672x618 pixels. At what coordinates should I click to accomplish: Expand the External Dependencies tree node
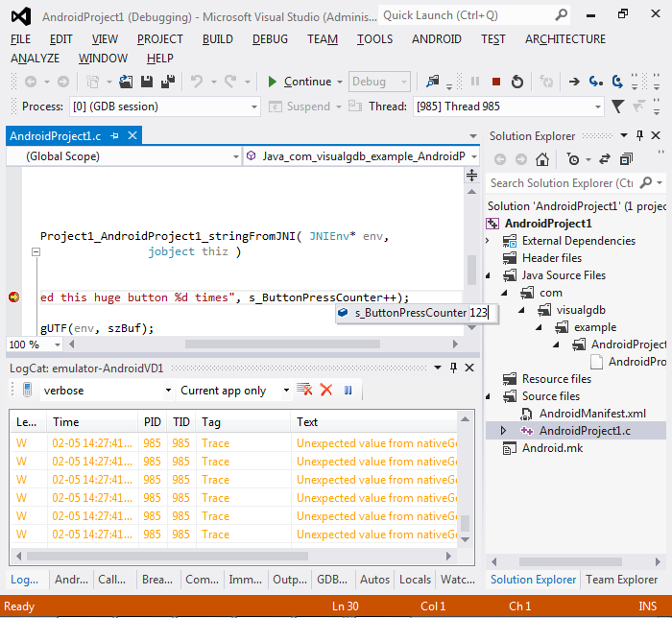[x=488, y=241]
